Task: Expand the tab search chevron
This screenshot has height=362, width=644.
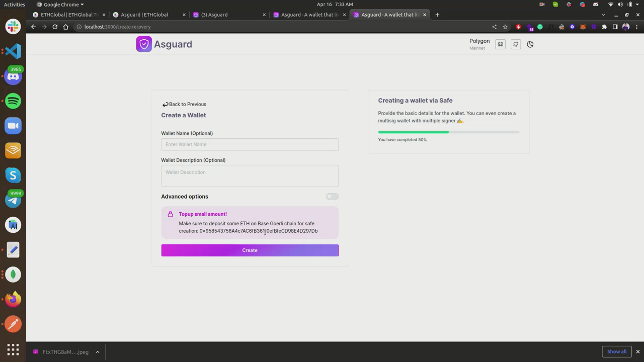Action: tap(603, 15)
